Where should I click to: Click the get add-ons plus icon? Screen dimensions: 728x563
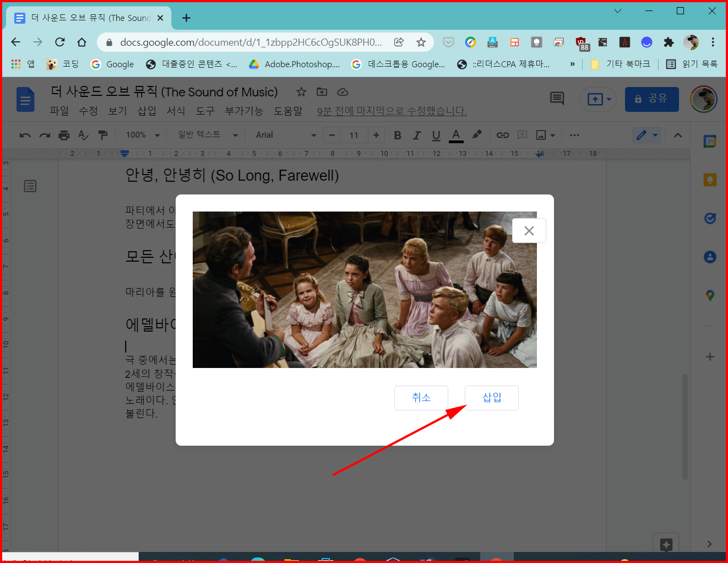(x=710, y=357)
